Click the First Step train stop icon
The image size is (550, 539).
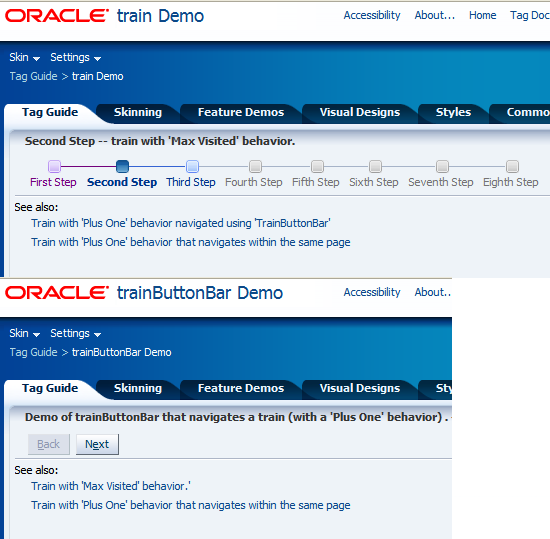pyautogui.click(x=54, y=166)
